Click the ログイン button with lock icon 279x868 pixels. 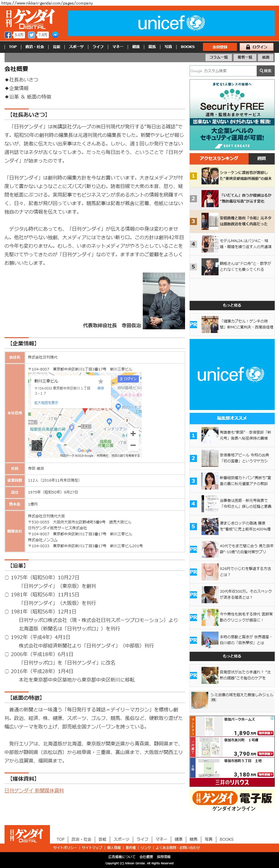(x=257, y=47)
